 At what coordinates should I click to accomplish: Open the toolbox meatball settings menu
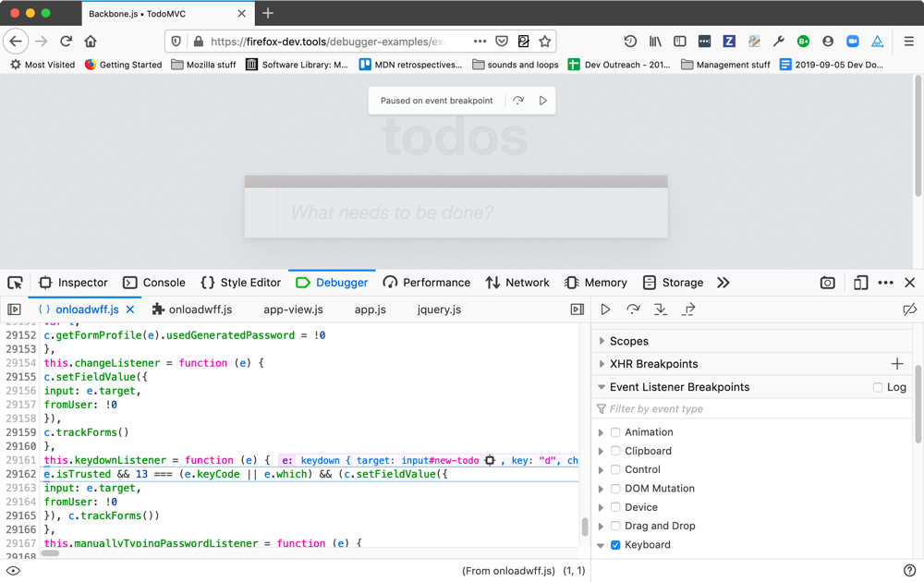[x=885, y=283]
